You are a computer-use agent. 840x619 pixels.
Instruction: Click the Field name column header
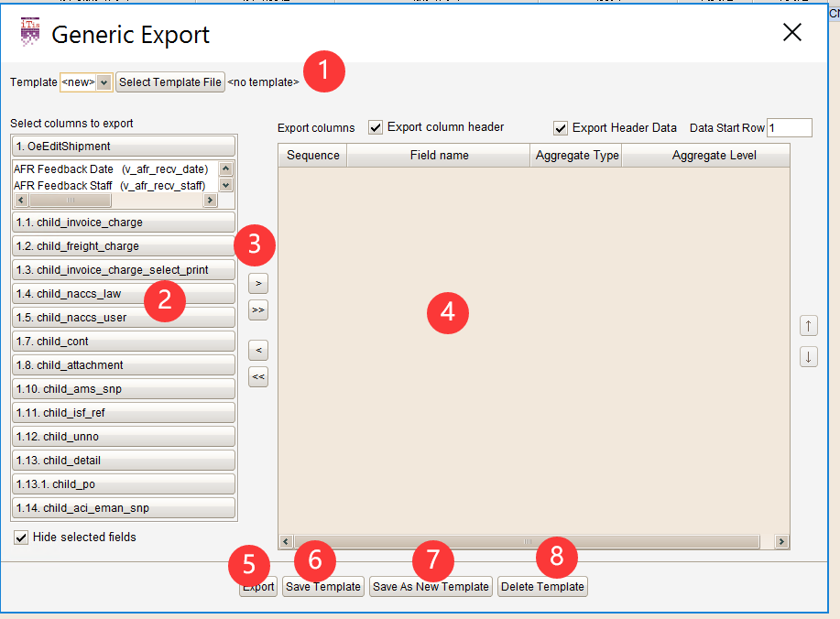pyautogui.click(x=439, y=156)
